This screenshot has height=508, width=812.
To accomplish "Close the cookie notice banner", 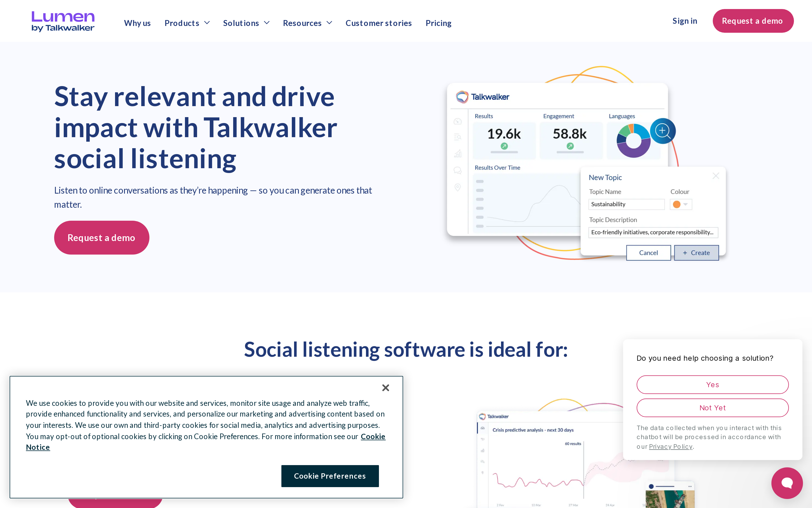I will click(x=385, y=388).
